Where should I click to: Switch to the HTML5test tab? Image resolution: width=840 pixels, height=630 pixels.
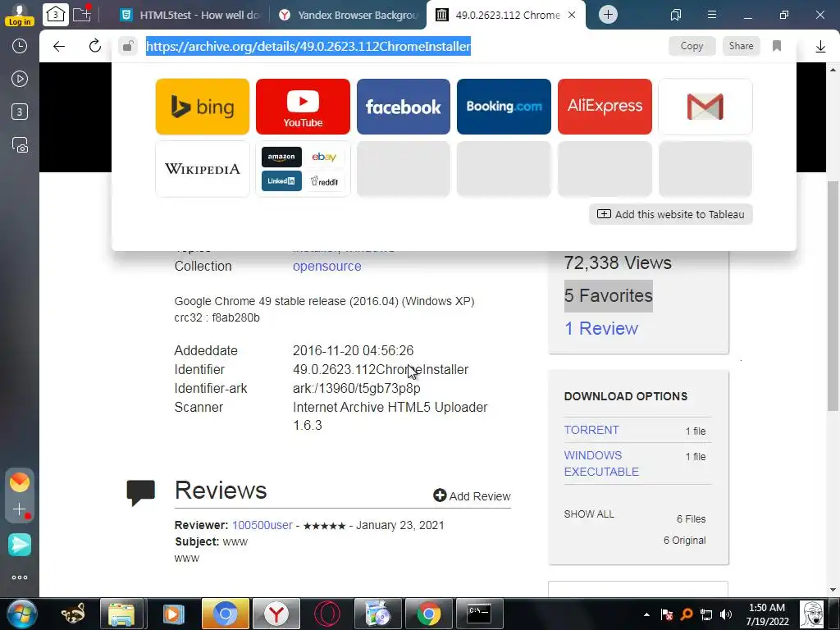pos(190,15)
